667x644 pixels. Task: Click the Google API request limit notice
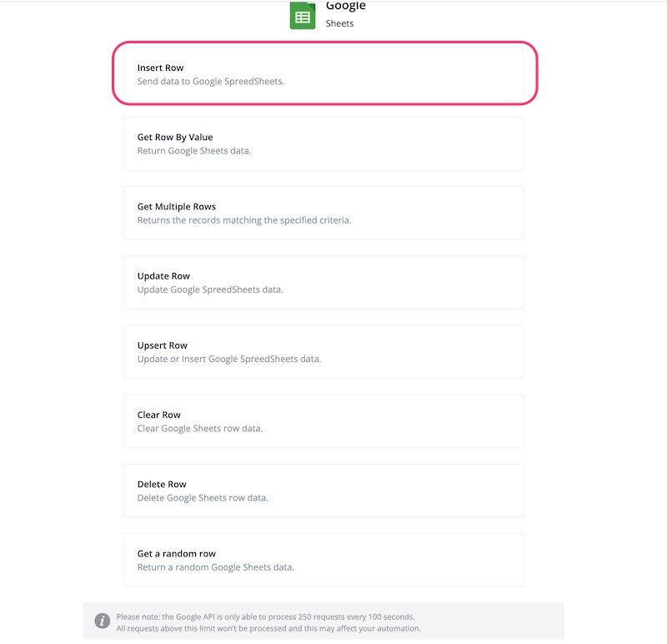tap(268, 622)
